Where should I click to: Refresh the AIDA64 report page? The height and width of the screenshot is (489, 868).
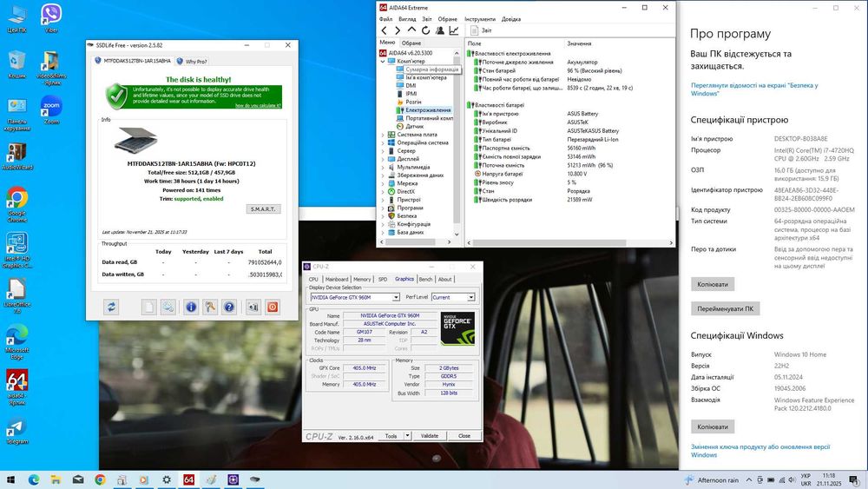pyautogui.click(x=425, y=30)
